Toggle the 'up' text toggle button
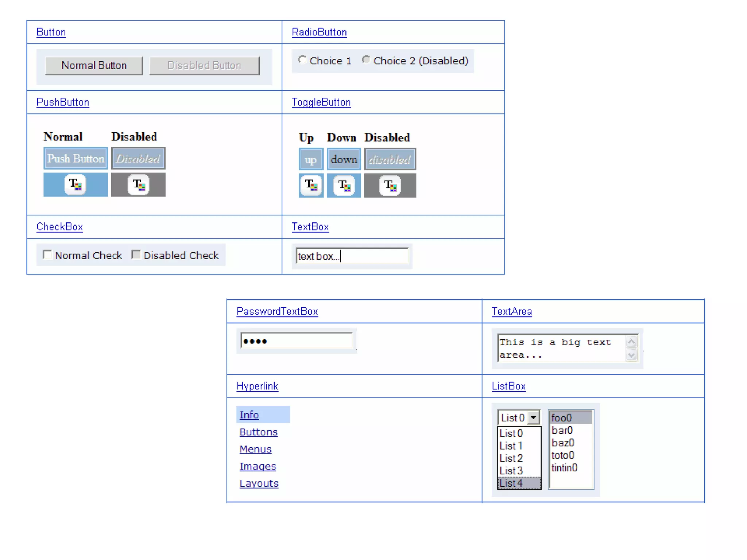Viewport: 747px width, 560px height. coord(311,159)
